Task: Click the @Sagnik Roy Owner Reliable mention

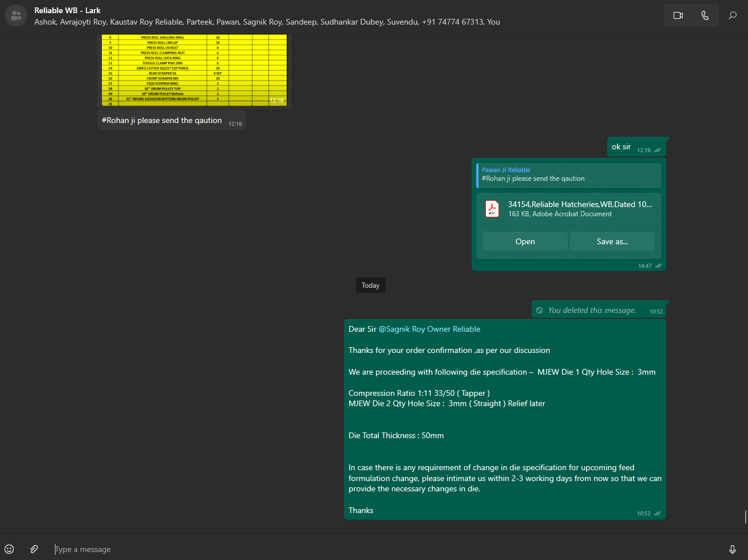Action: 429,329
